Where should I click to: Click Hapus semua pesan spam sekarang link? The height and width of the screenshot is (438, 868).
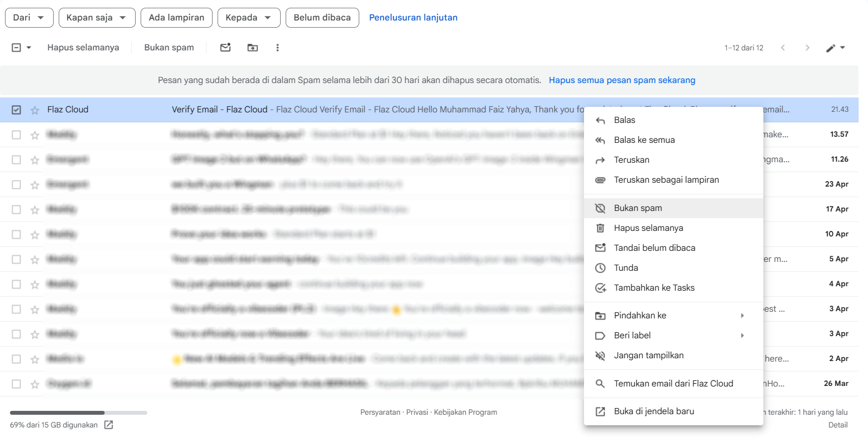tap(622, 80)
